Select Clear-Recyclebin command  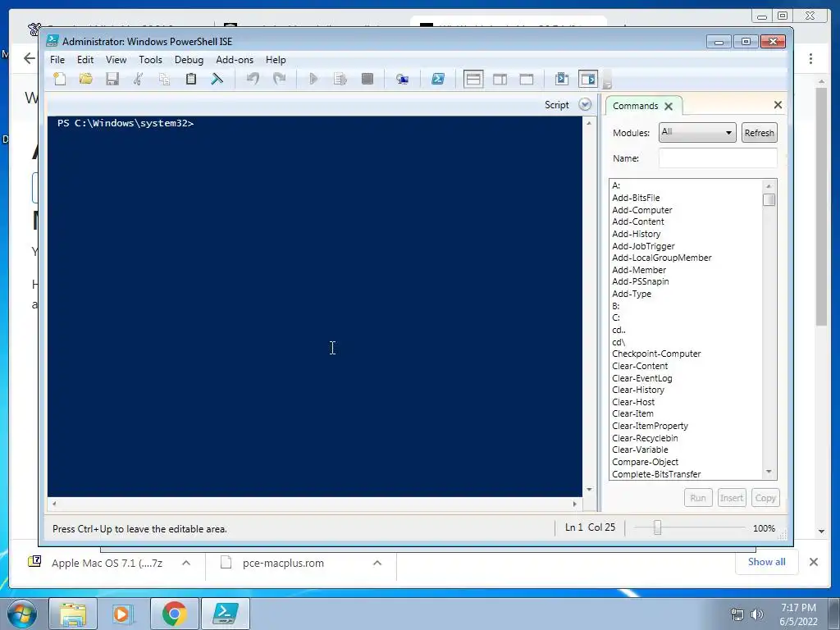point(645,438)
